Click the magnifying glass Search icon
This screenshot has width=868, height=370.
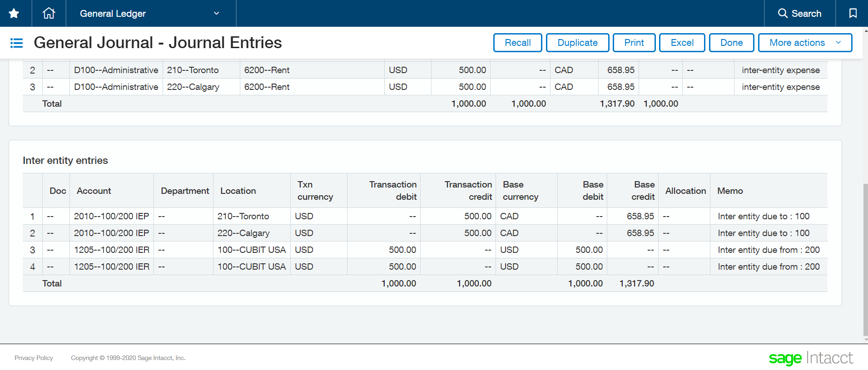[x=783, y=14]
